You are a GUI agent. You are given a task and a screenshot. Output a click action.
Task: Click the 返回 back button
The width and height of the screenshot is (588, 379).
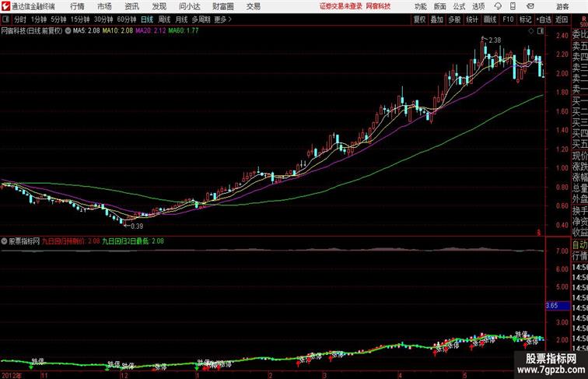tap(562, 19)
